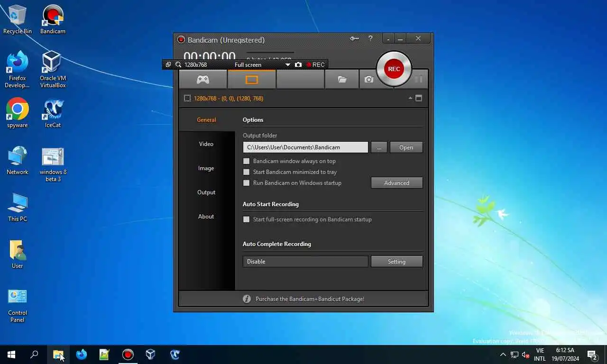Select the screen recording mode rectangle icon
The width and height of the screenshot is (607, 364).
pos(252,80)
